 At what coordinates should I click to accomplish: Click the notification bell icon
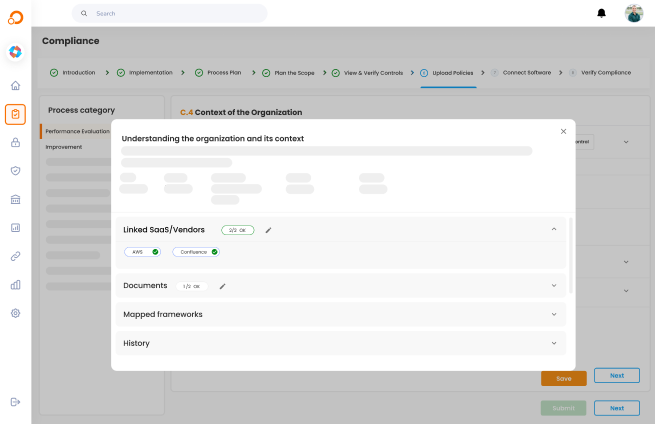coord(601,13)
